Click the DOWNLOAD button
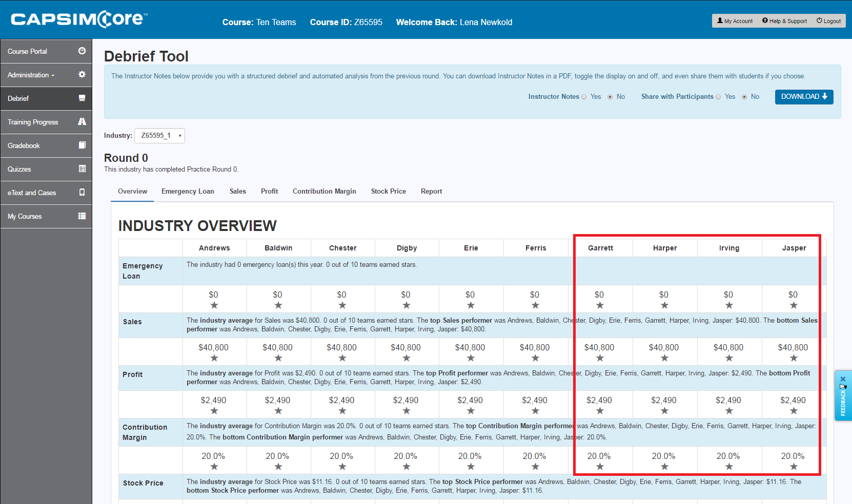This screenshot has width=852, height=504. click(803, 97)
